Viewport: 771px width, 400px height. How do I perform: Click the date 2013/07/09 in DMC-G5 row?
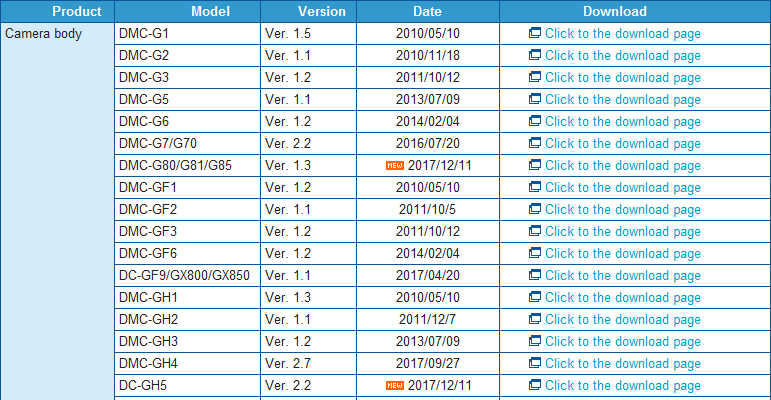[x=428, y=99]
